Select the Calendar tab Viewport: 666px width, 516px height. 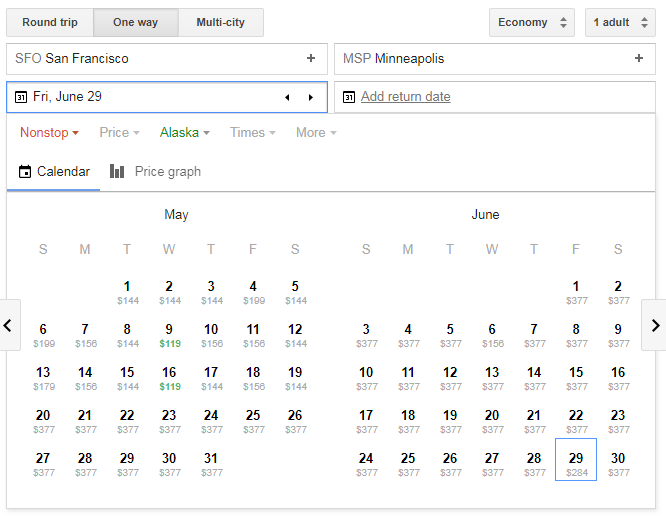54,171
